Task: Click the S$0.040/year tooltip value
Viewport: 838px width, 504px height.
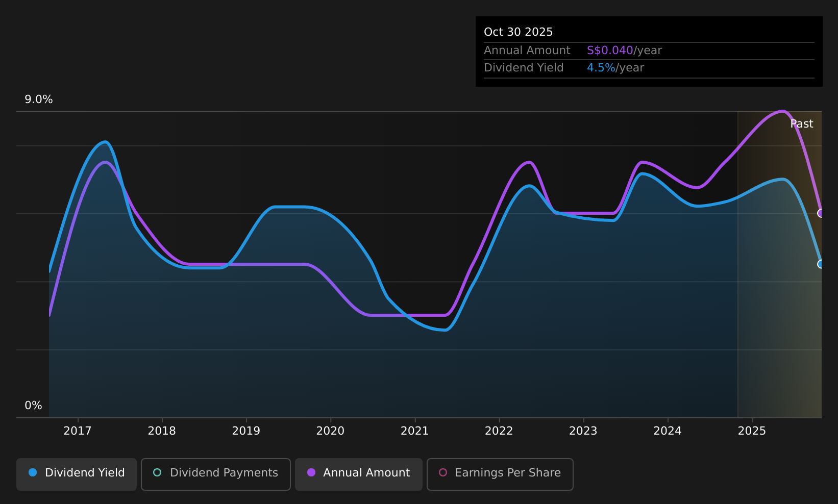Action: tap(624, 51)
